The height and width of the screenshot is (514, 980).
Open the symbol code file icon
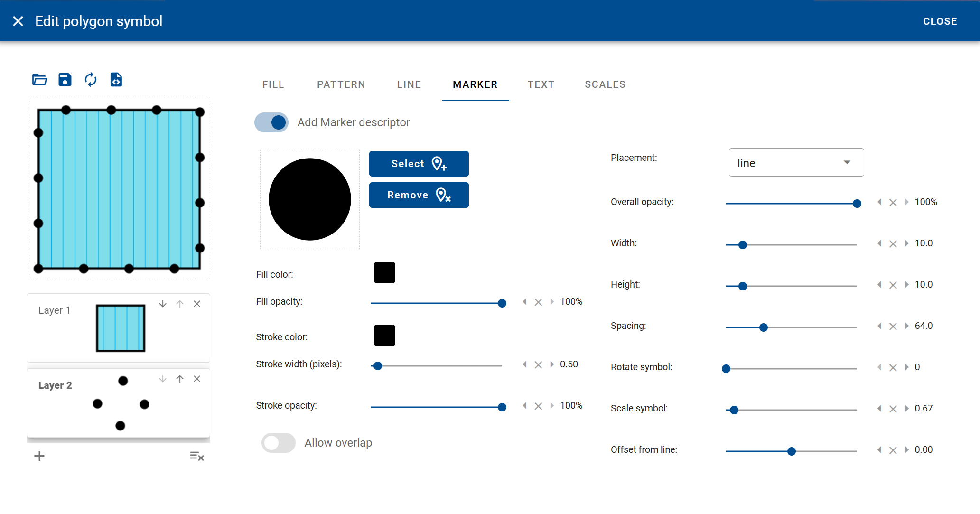pos(116,80)
